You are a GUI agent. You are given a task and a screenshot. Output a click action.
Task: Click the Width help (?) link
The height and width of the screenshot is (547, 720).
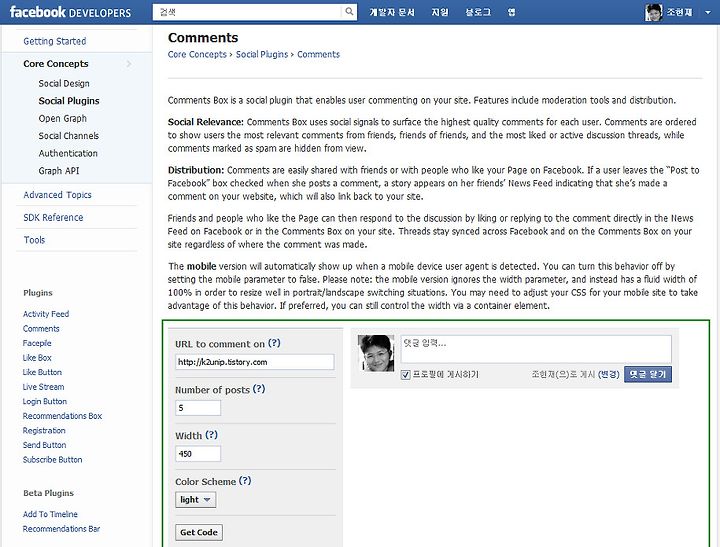pyautogui.click(x=211, y=435)
